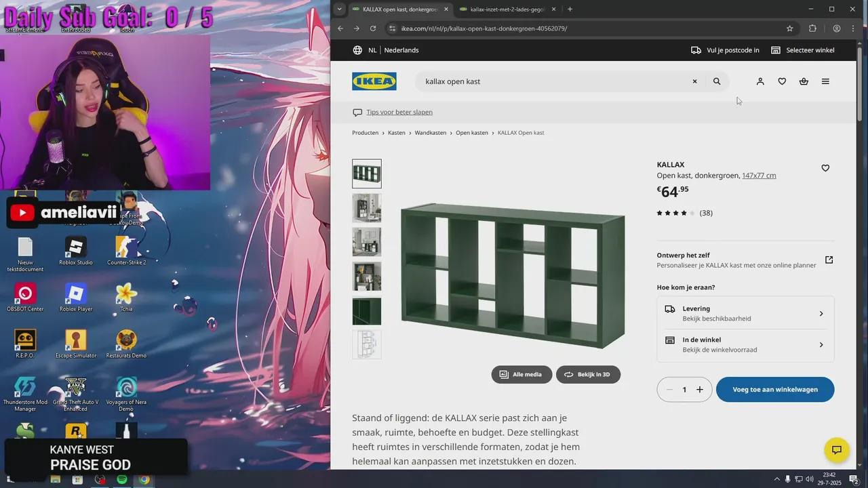Open Counter-Strike 2 desktop icon
Screen dimensions: 868x488
(x=126, y=251)
